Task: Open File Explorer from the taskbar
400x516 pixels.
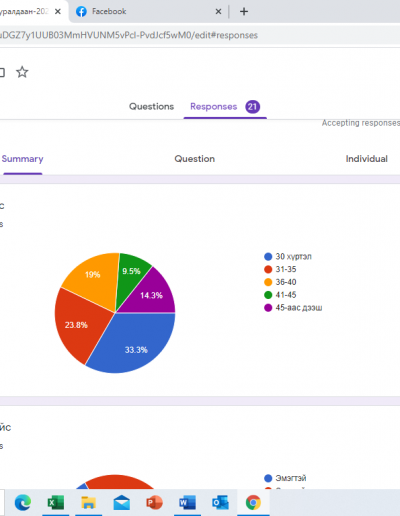Action: [88, 502]
